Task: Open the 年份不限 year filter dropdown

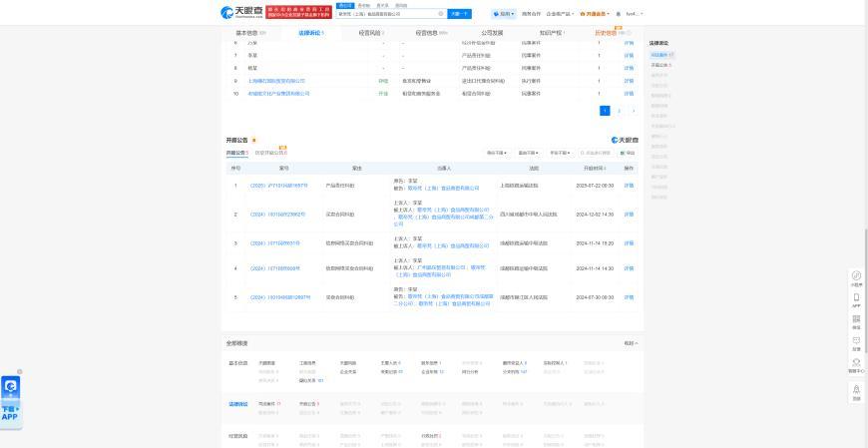Action: [560, 153]
